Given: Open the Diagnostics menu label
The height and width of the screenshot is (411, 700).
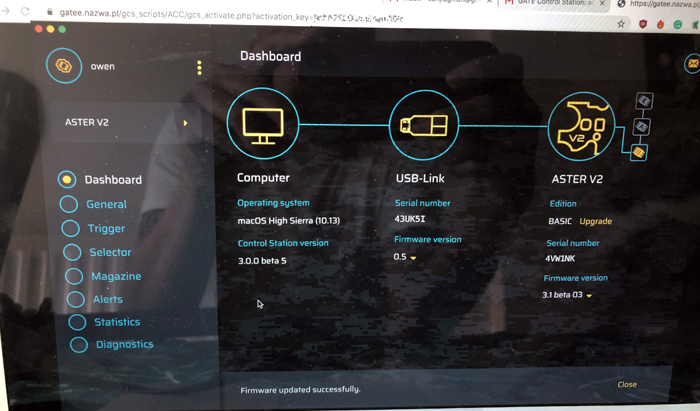Looking at the screenshot, I should [x=125, y=345].
